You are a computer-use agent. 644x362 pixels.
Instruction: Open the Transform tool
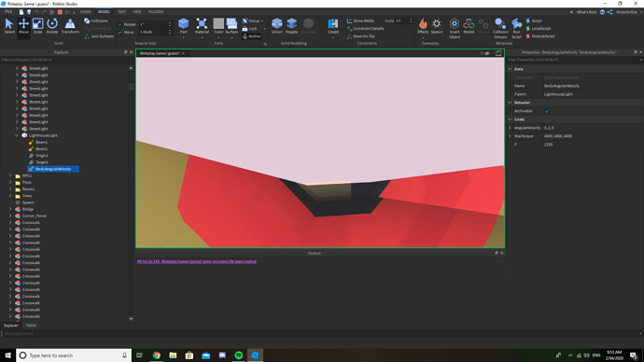coord(70,26)
